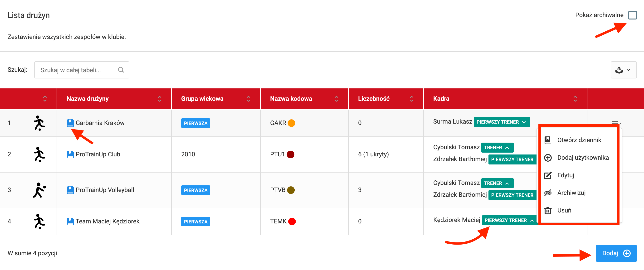Screen dimensions: 644x270
Task: Open the ProTrainUp Club team link
Action: click(x=98, y=154)
